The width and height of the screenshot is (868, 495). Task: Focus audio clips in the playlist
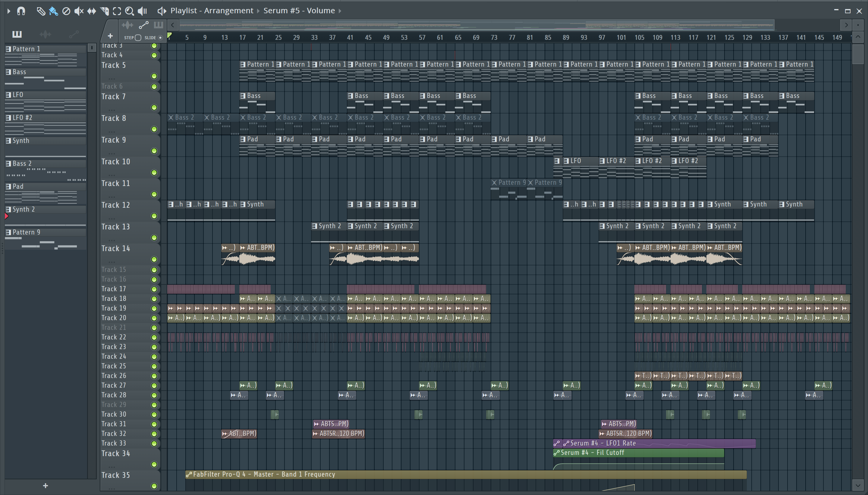(127, 25)
